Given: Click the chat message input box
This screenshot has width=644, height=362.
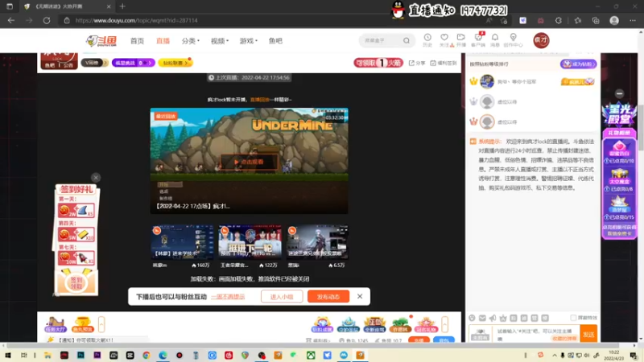Looking at the screenshot, I should pos(535,334).
